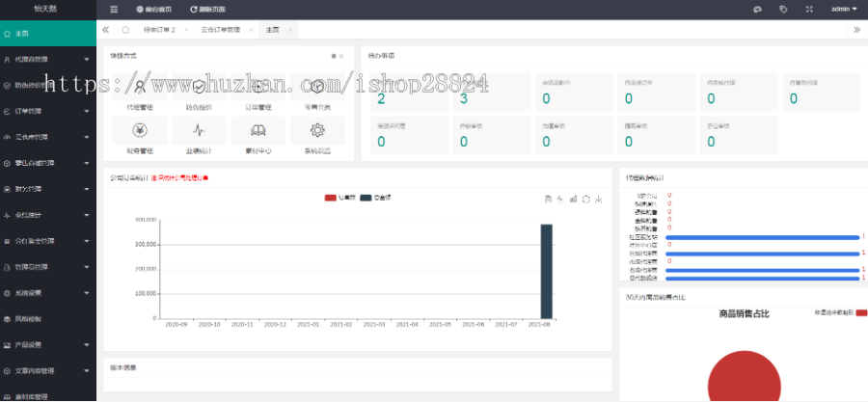Close the 待审订单 2 tab
868x402 pixels.
pos(186,30)
